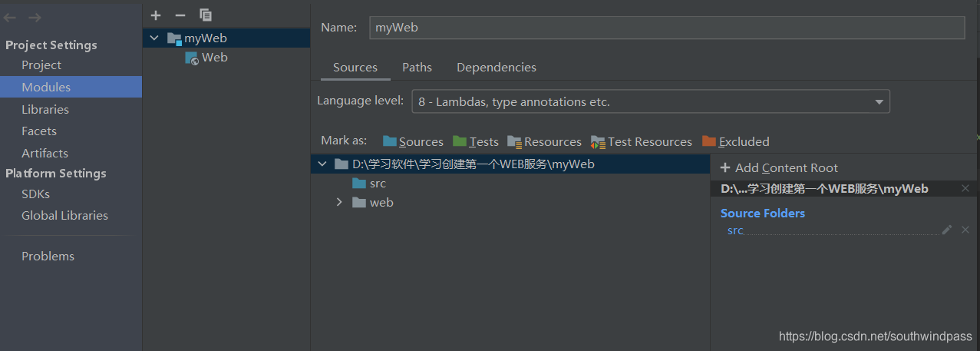Select the Web facet under myWeb
Viewport: 980px width, 351px height.
pos(206,58)
